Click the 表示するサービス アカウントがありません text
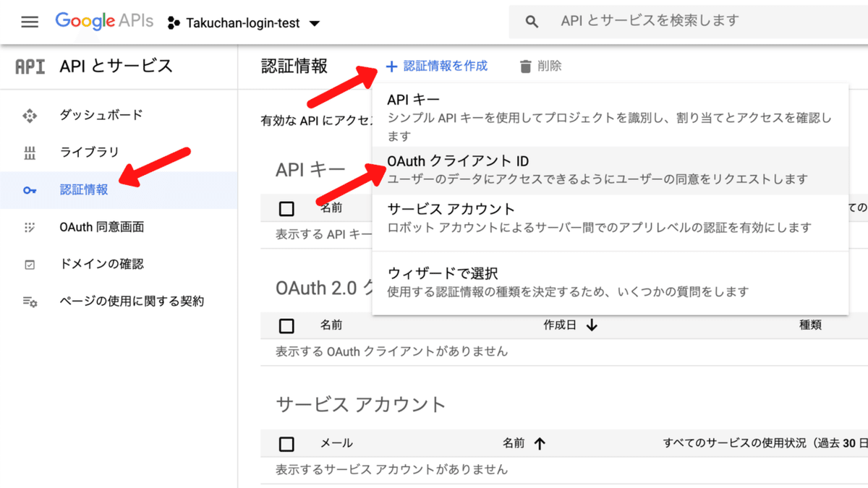Screen dimensions: 868x488 391,469
